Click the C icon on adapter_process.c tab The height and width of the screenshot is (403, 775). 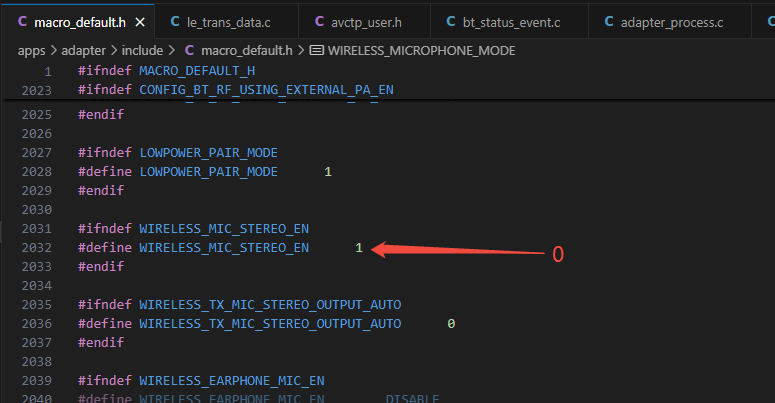click(x=609, y=21)
